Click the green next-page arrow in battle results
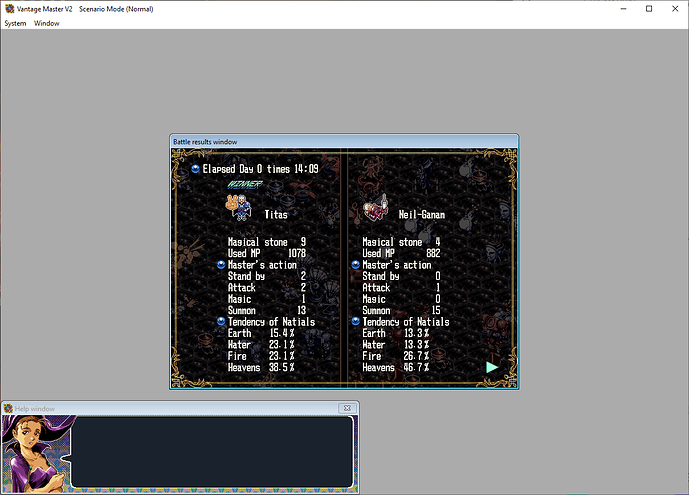Viewport: 689px width, 495px height. (x=492, y=367)
